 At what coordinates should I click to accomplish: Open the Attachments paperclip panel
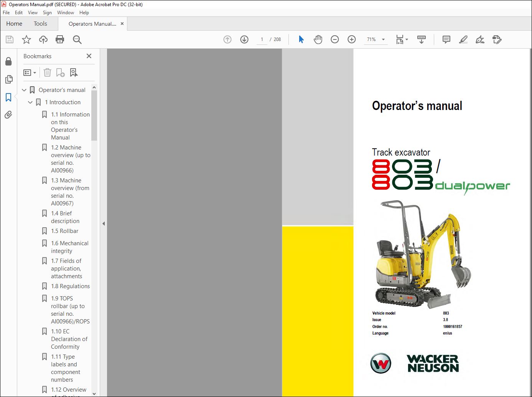pos(8,115)
